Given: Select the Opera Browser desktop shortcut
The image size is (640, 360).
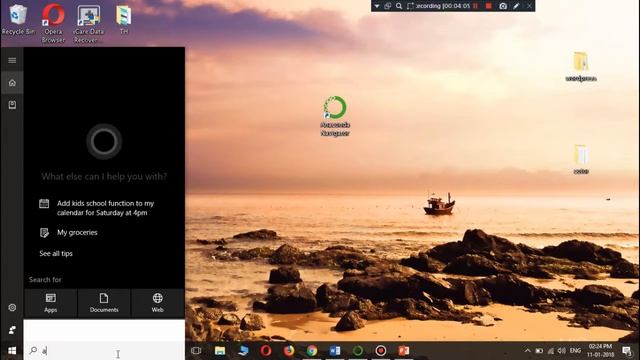Looking at the screenshot, I should (53, 23).
